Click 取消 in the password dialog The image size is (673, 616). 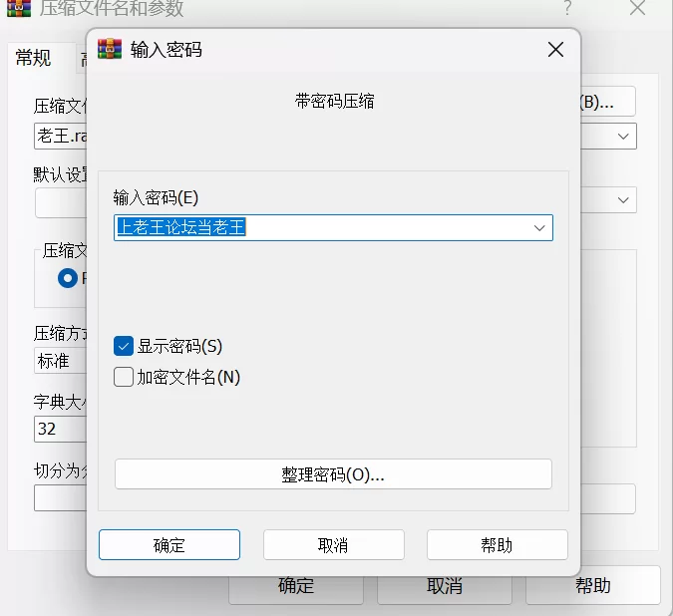pos(333,545)
